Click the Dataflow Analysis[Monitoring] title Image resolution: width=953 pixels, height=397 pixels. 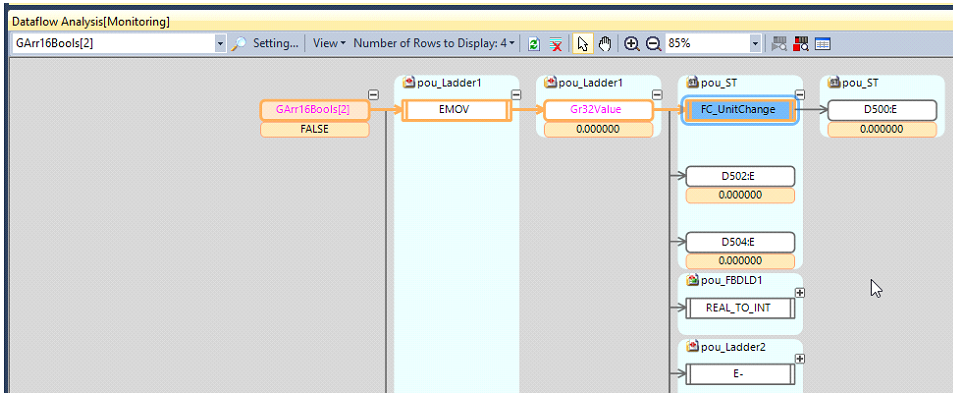(x=91, y=22)
